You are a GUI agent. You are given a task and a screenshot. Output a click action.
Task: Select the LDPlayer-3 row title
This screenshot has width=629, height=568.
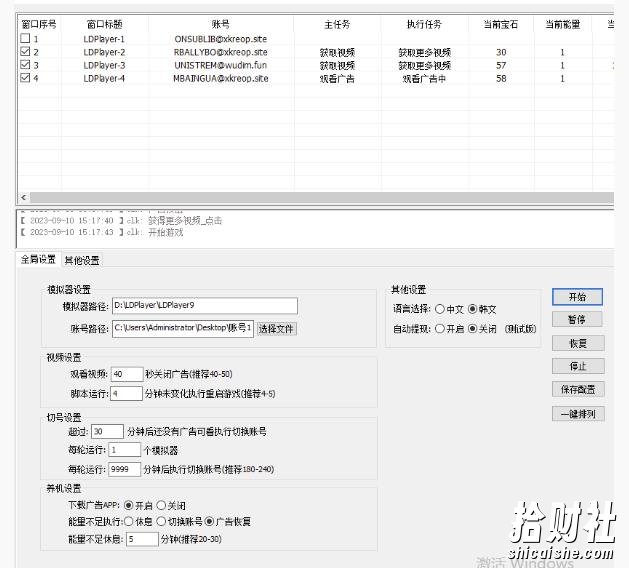[x=104, y=65]
